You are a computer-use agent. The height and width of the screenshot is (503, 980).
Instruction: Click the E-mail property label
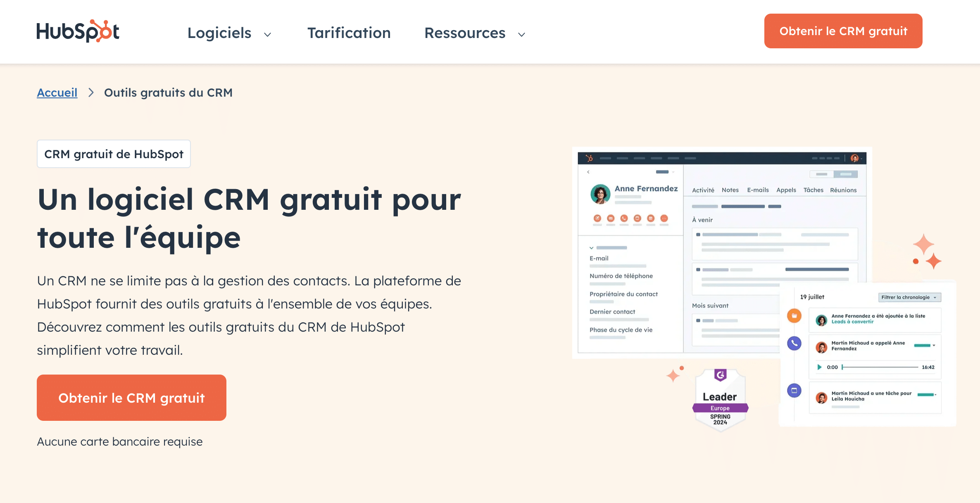click(x=599, y=258)
